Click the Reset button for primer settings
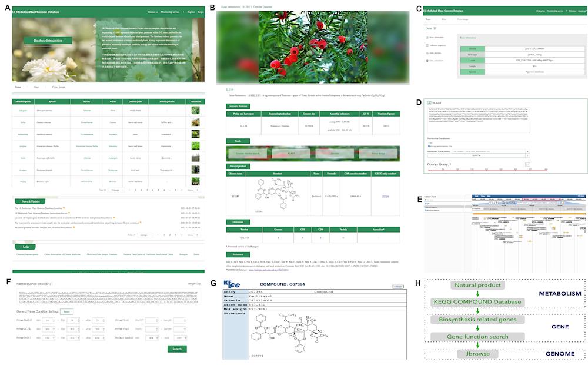This screenshot has height=365, width=588. (x=66, y=311)
